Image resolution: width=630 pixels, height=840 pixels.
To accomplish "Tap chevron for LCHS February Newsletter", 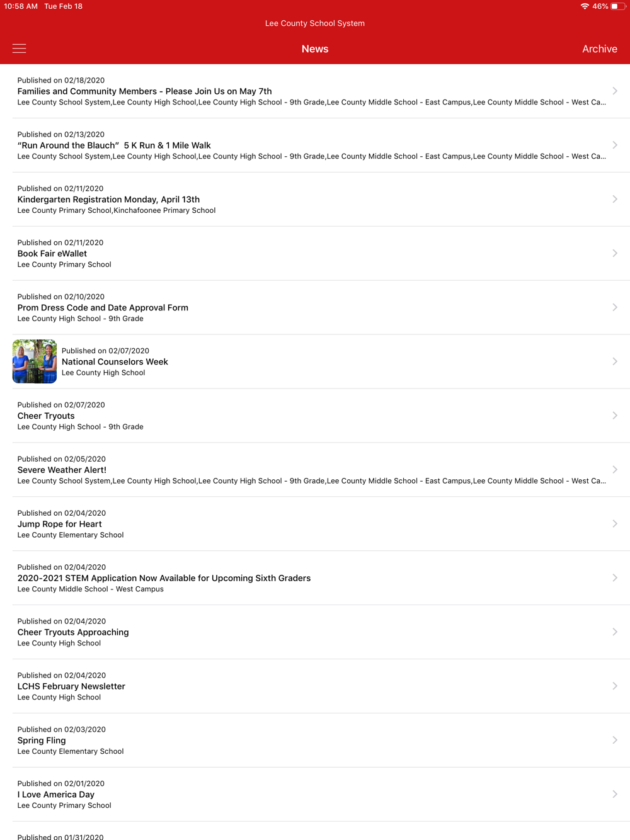I will click(x=615, y=686).
